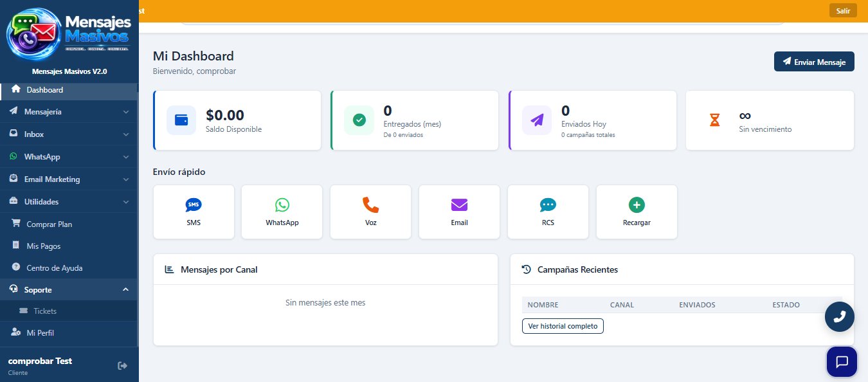The image size is (868, 382).
Task: Open the Mis Pagos page
Action: tap(69, 246)
